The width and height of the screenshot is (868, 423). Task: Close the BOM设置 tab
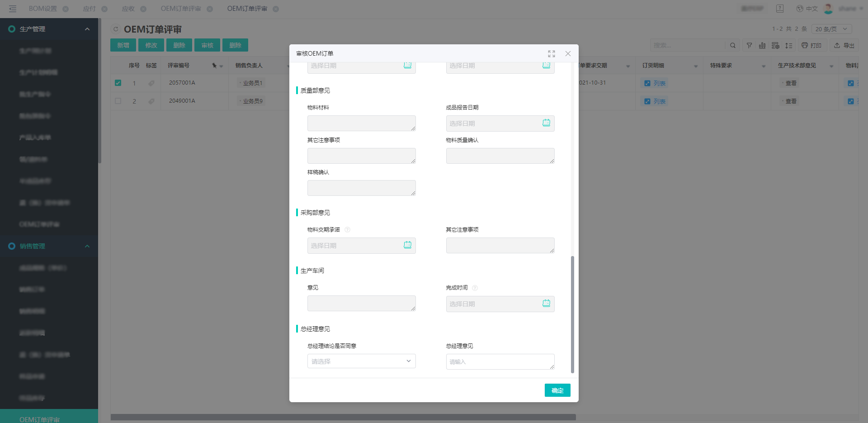[66, 9]
